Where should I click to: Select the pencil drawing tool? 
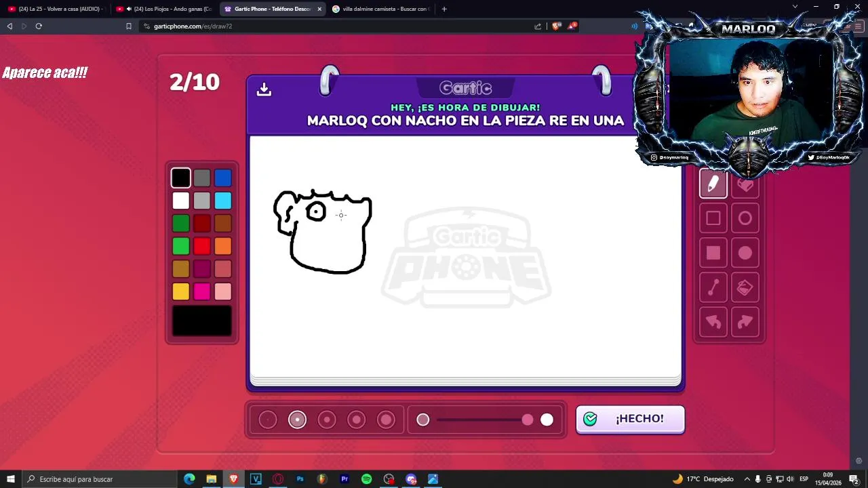click(713, 184)
